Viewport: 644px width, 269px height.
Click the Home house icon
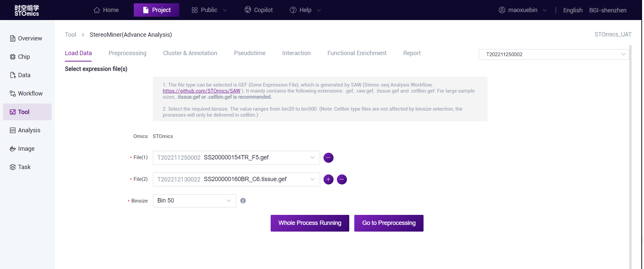pyautogui.click(x=97, y=10)
